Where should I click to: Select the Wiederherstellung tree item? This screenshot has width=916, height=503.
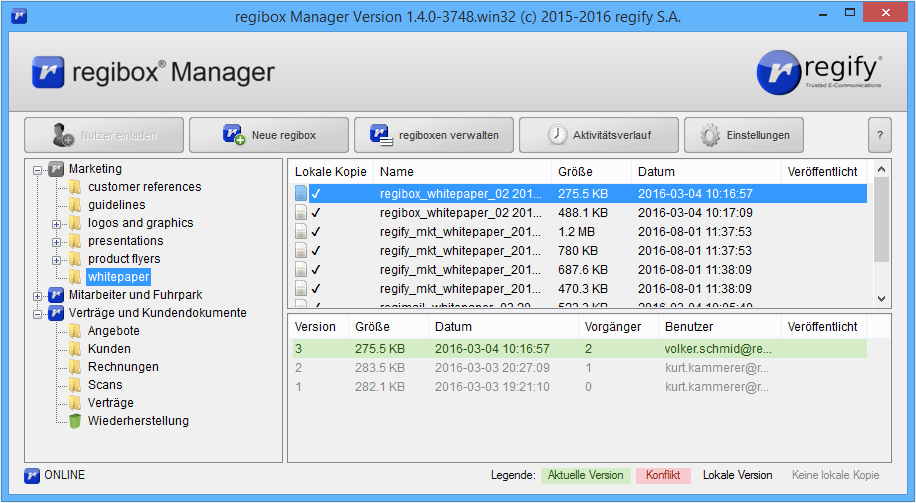138,421
